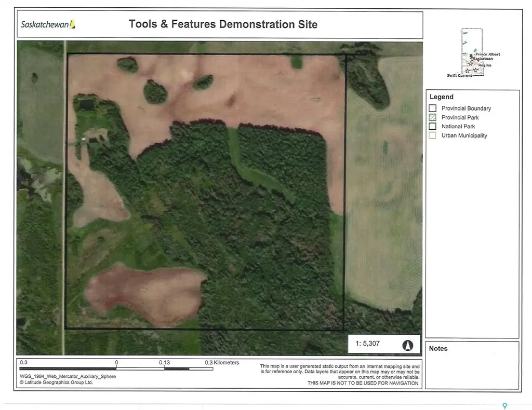This screenshot has height=410, width=532.
Task: Click the 1: 5,307 scale ratio box
Action: (384, 344)
